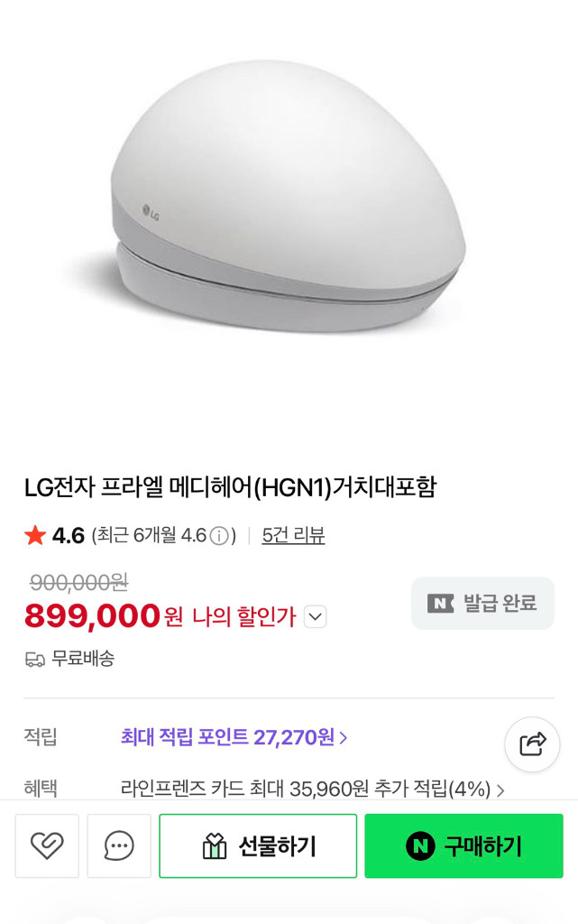Click the gift box icon inside 선물하기

214,845
